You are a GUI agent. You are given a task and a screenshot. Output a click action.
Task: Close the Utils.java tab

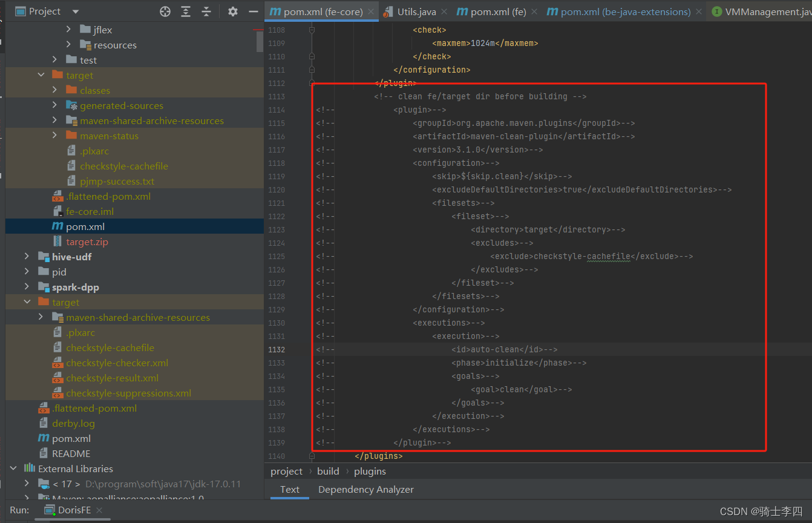pyautogui.click(x=444, y=12)
